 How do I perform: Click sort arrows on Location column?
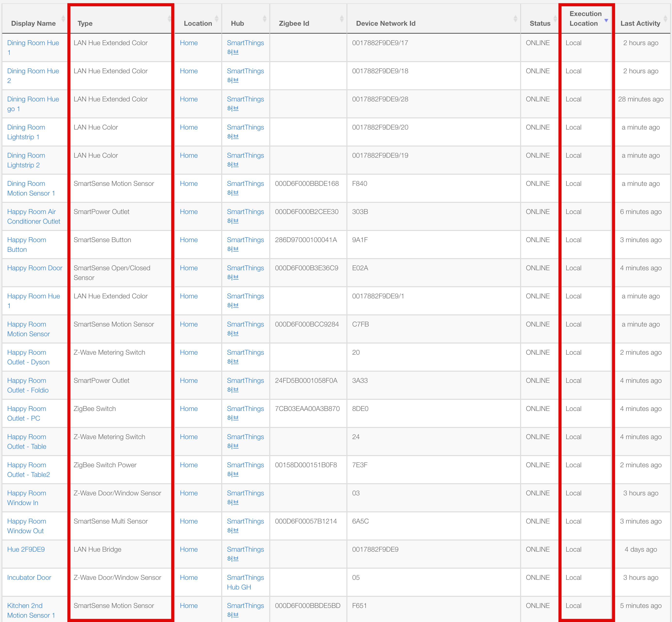pyautogui.click(x=216, y=19)
